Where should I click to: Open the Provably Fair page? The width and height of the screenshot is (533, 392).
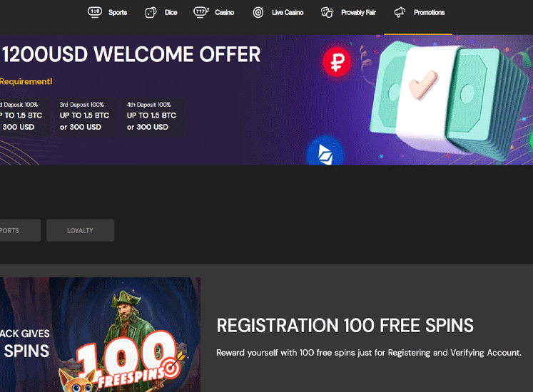pyautogui.click(x=358, y=13)
